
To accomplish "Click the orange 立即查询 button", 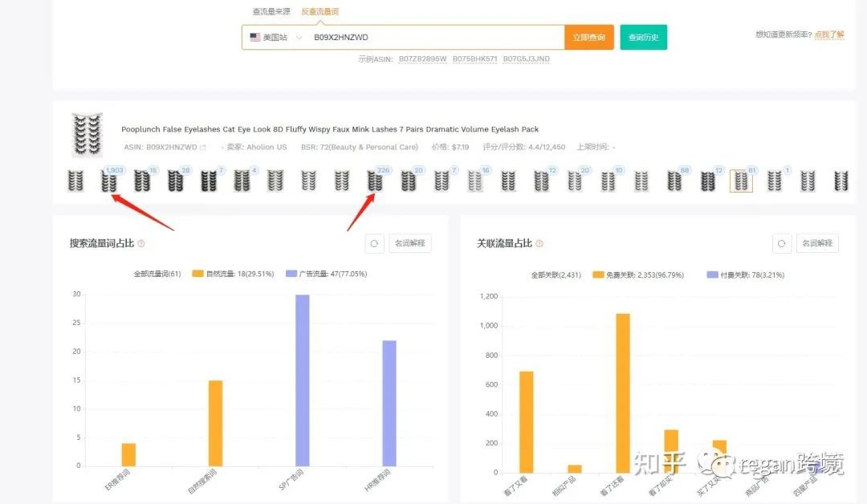I will (x=589, y=37).
